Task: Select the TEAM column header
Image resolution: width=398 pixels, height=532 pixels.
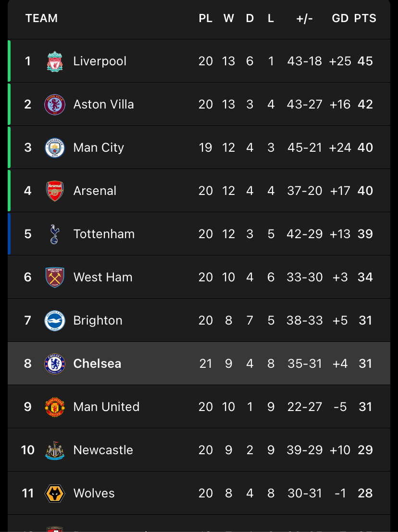Action: (x=41, y=18)
